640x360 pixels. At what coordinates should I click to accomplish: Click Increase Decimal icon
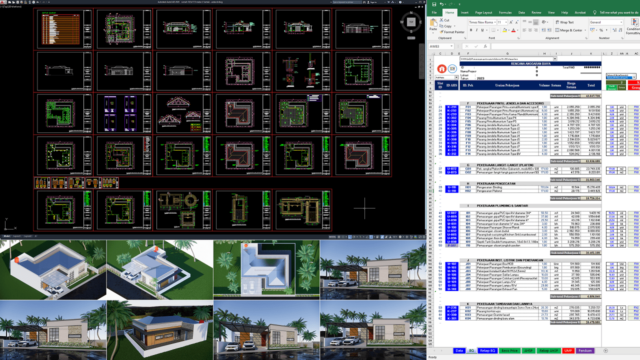(x=615, y=30)
